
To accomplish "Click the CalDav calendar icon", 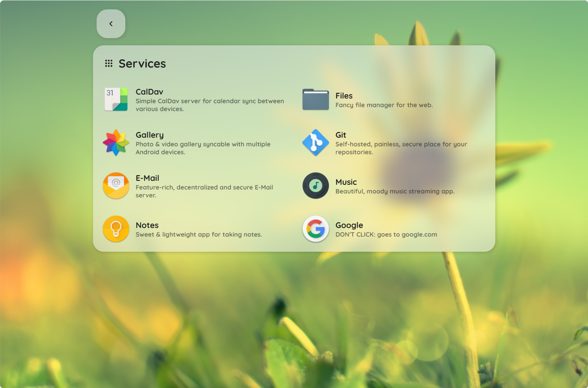I will 116,100.
